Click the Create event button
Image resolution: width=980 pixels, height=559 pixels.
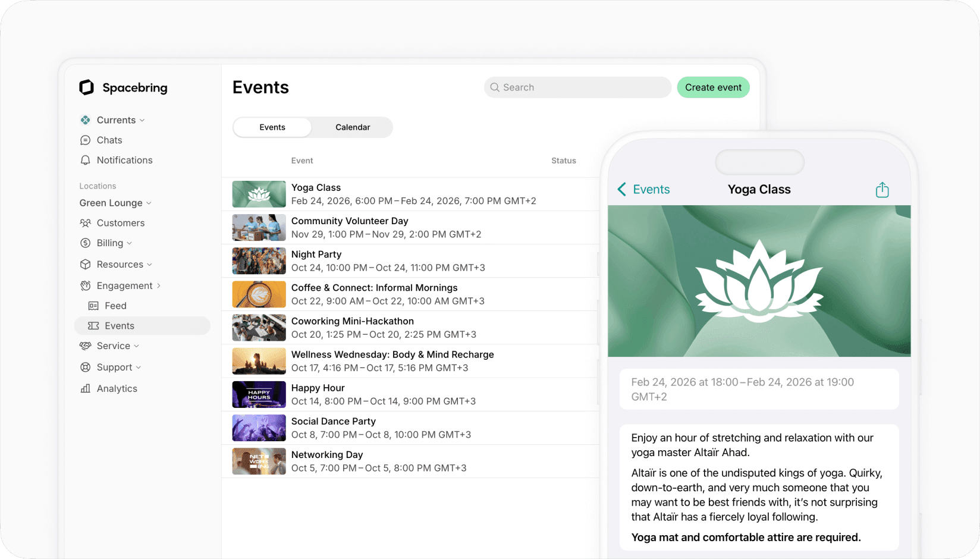coord(713,87)
